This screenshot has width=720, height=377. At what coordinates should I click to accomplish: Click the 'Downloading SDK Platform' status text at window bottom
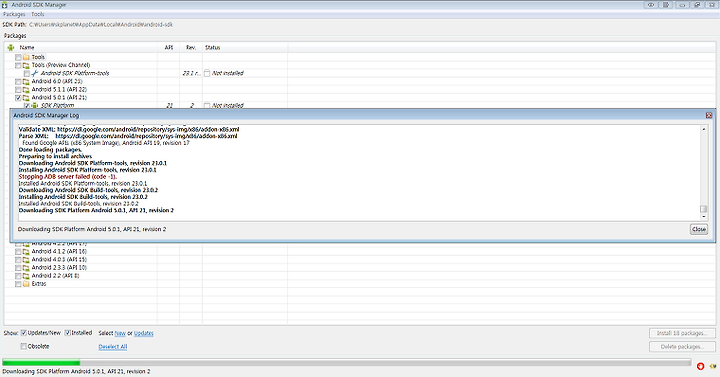(76, 371)
